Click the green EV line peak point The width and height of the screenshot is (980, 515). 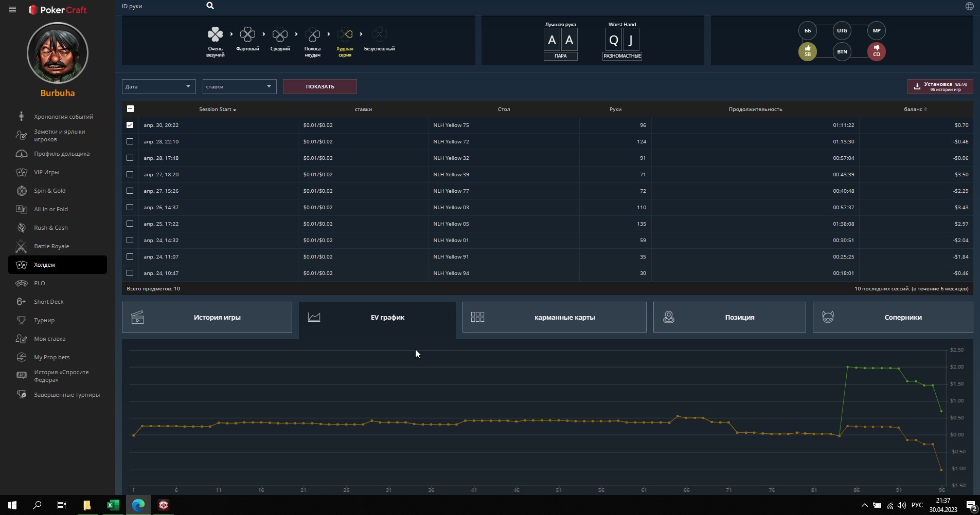click(x=847, y=367)
